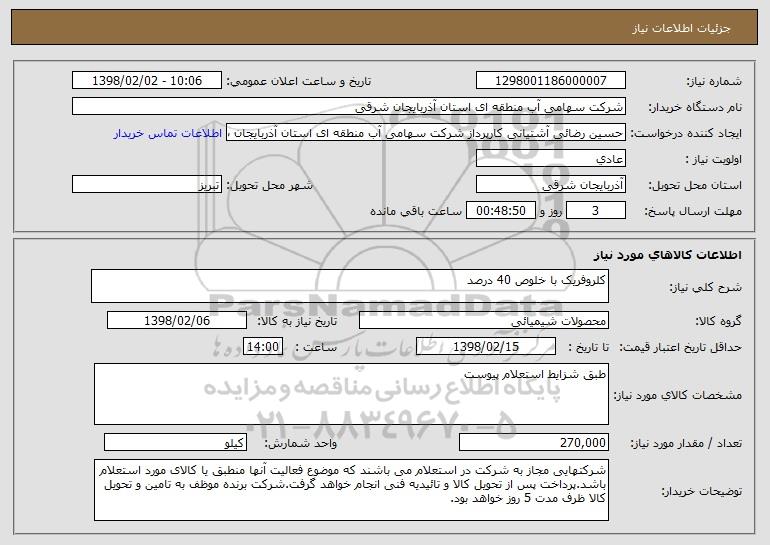This screenshot has width=770, height=545.
Task: Click the delivery city field تبریز
Action: 147,185
